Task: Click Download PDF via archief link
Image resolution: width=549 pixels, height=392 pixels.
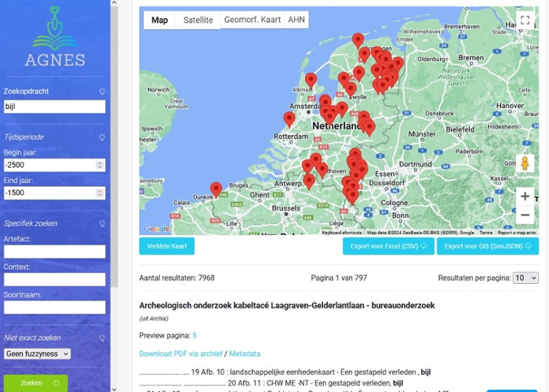Action: [x=180, y=354]
